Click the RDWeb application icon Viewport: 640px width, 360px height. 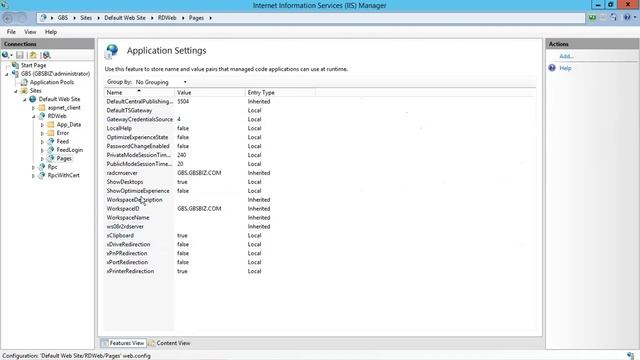click(x=42, y=116)
